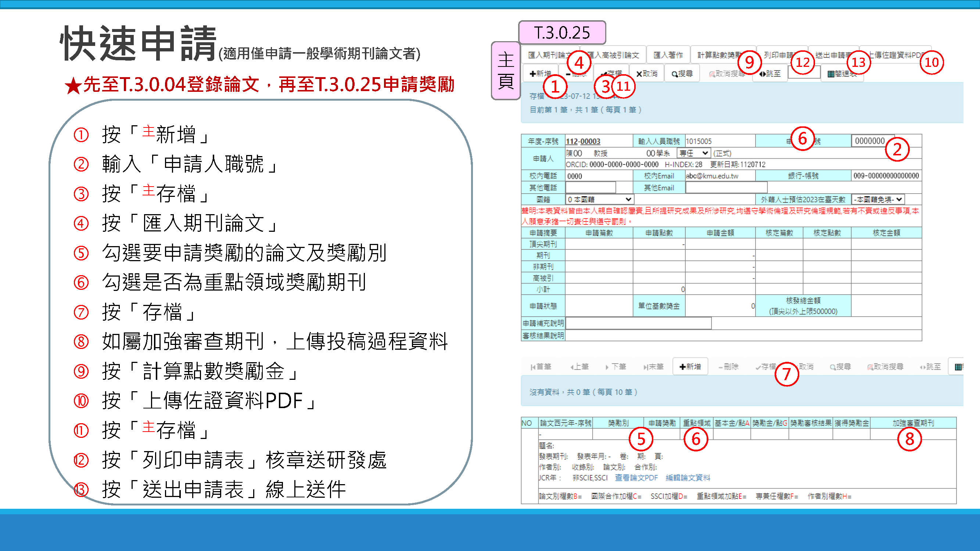Screen dimensions: 980x551
Task: Open the 查看論文PDF link
Action: (636, 478)
